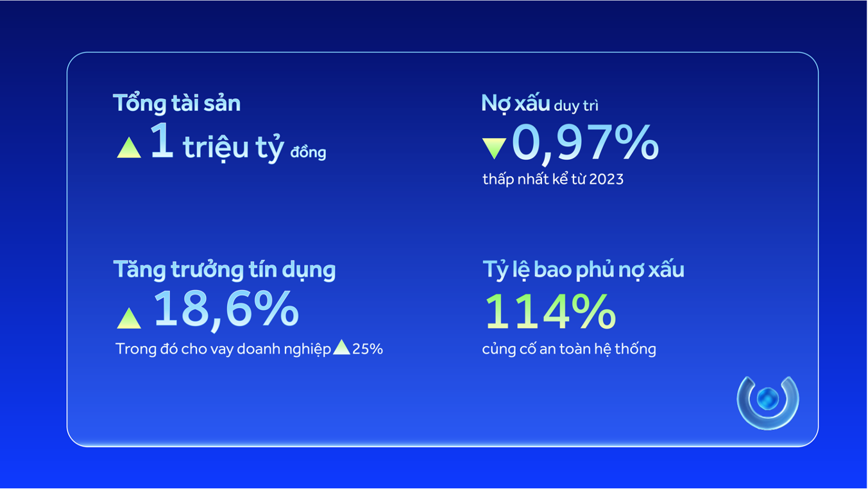The width and height of the screenshot is (868, 489).
Task: Click the green "114%" figure
Action: coord(550,312)
